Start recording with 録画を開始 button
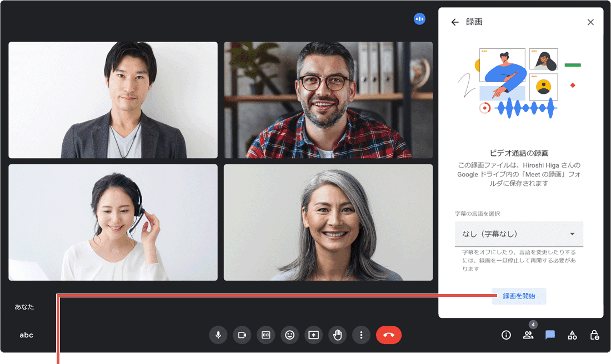Viewport: 611px width, 364px height. pos(519,296)
